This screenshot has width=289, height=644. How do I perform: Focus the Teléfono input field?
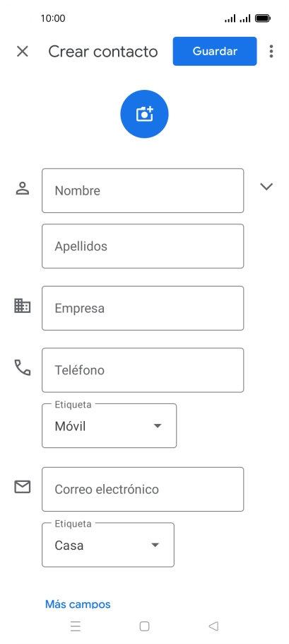point(143,370)
